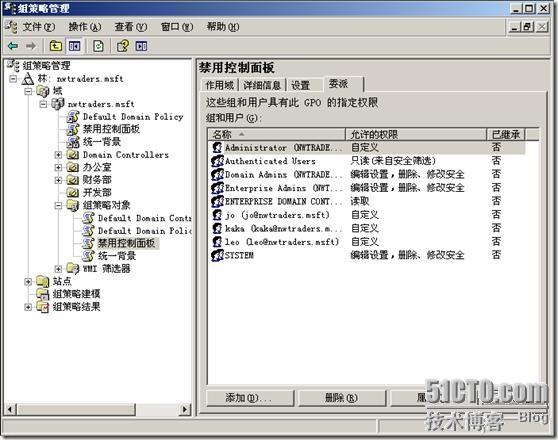Open the 操作(A) menu
Image resolution: width=558 pixels, height=440 pixels.
point(85,27)
